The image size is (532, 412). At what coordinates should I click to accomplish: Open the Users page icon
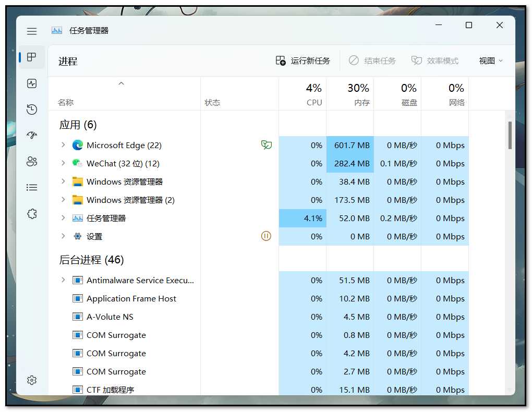32,161
